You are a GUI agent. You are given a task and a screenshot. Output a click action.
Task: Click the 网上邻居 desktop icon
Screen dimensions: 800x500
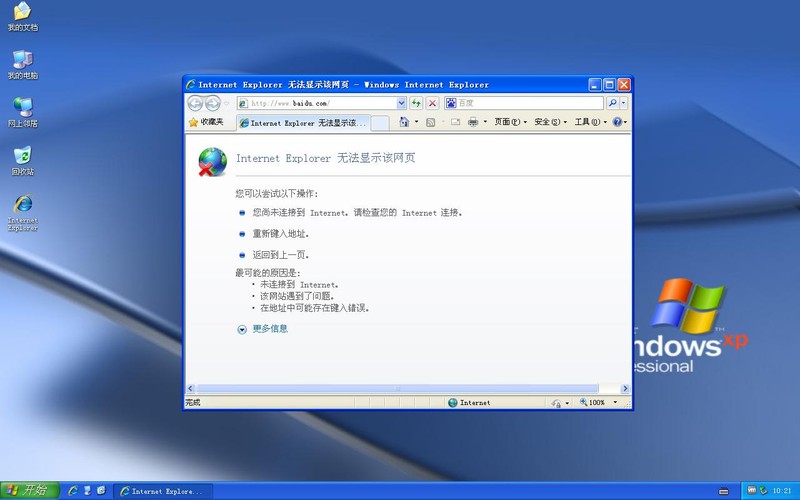[22, 113]
